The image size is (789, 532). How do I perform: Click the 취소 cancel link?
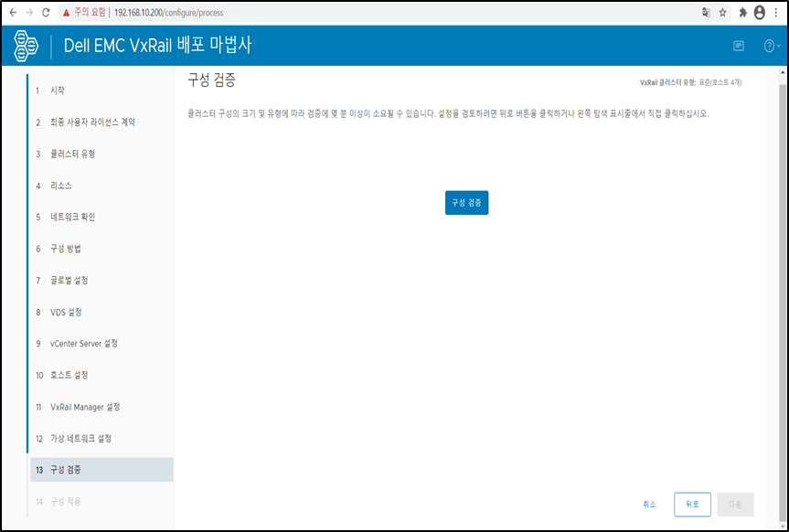tap(649, 505)
